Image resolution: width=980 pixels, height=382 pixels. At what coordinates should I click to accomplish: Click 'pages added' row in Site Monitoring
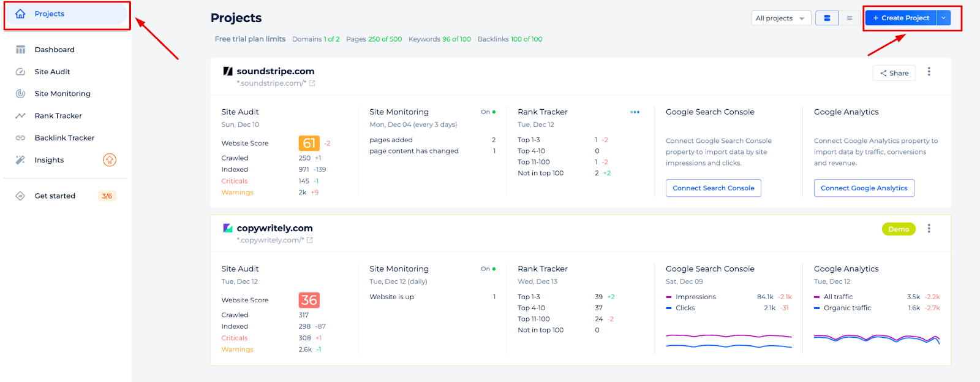click(x=432, y=140)
